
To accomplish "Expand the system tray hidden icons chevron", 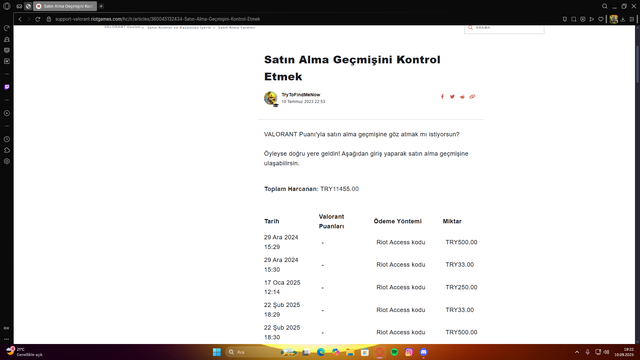I will pyautogui.click(x=577, y=352).
